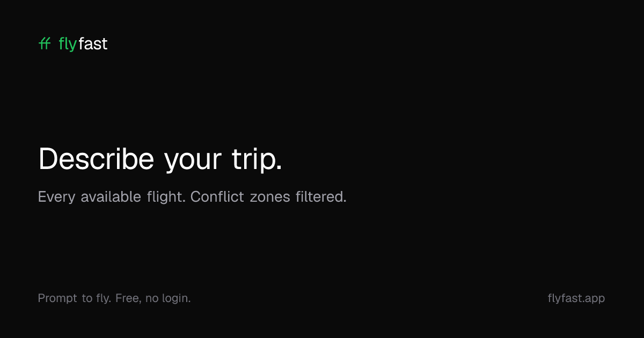
Task: Click the word "Free," in the footer
Action: 128,298
